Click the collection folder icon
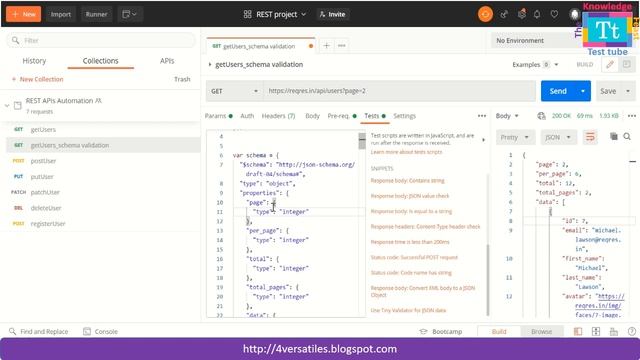Image resolution: width=640 pixels, height=360 pixels. (x=18, y=105)
